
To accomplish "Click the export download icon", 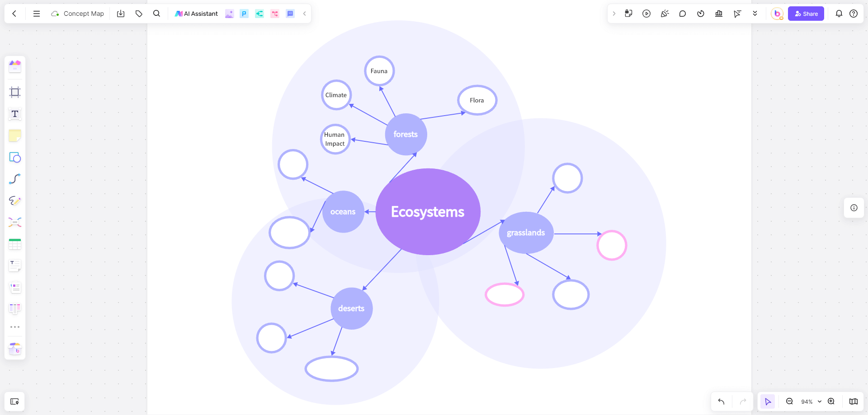I will (121, 14).
